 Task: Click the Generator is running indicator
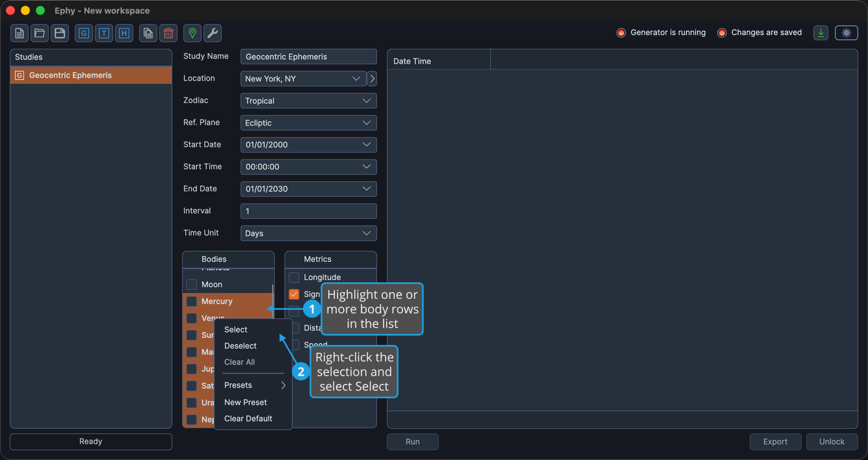click(661, 32)
